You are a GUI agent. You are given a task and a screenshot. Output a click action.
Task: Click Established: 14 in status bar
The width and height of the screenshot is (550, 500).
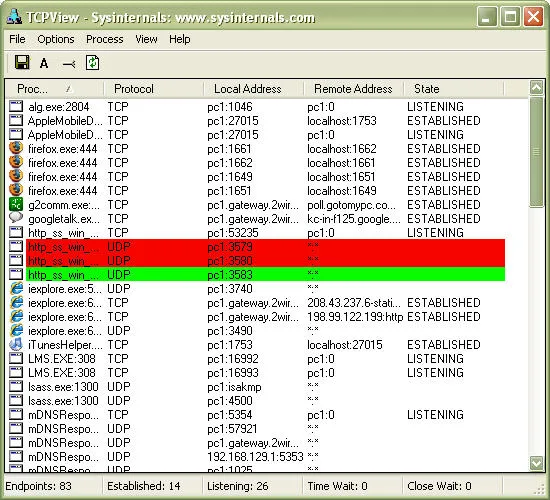(x=144, y=486)
